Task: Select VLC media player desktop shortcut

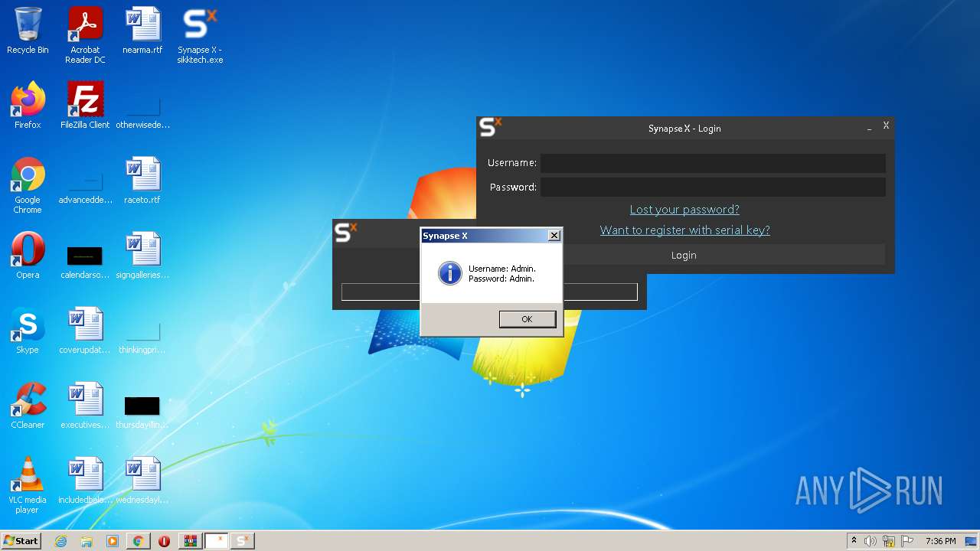Action: pos(28,486)
